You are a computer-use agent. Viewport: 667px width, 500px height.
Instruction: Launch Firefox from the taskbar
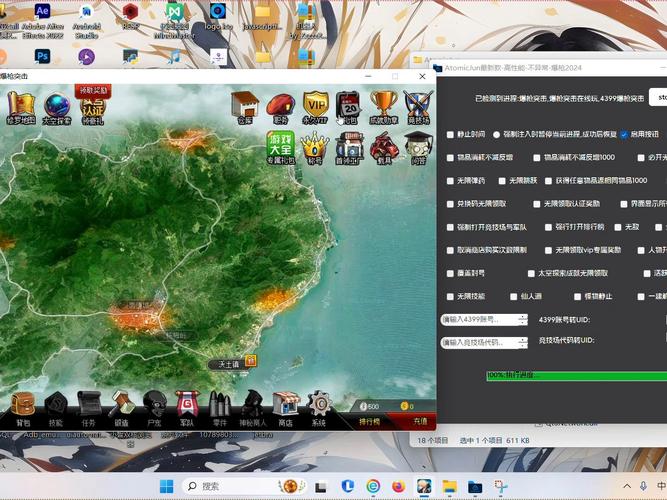tap(398, 486)
